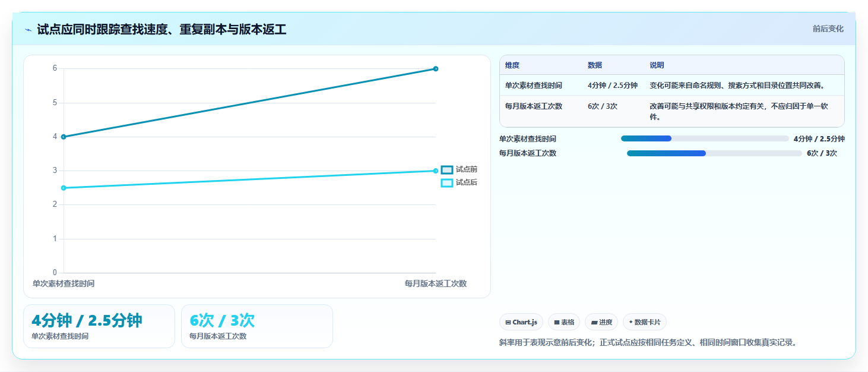Screen dimensions: 868x372
Task: Open the 进度 chip
Action: (x=601, y=322)
